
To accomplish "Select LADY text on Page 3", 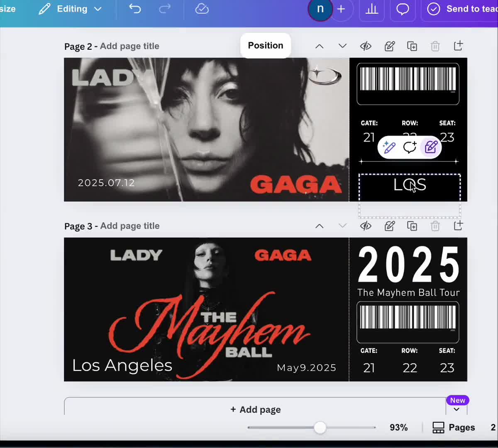I will tap(136, 255).
